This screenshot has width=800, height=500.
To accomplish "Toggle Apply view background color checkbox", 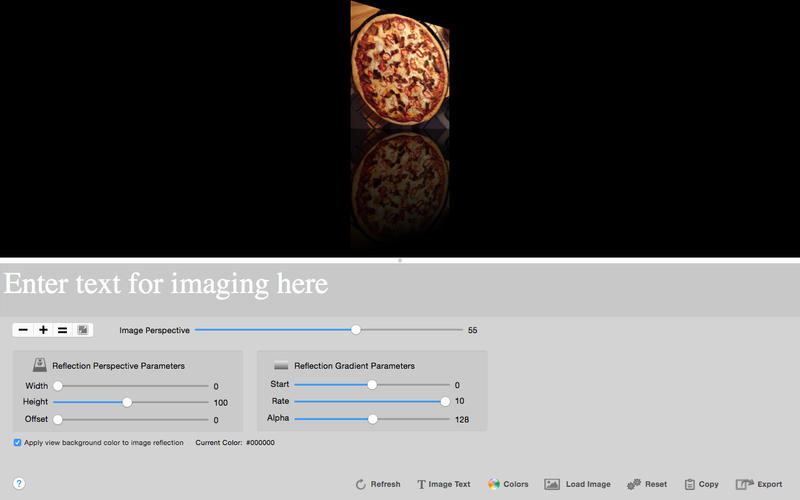I will click(17, 442).
